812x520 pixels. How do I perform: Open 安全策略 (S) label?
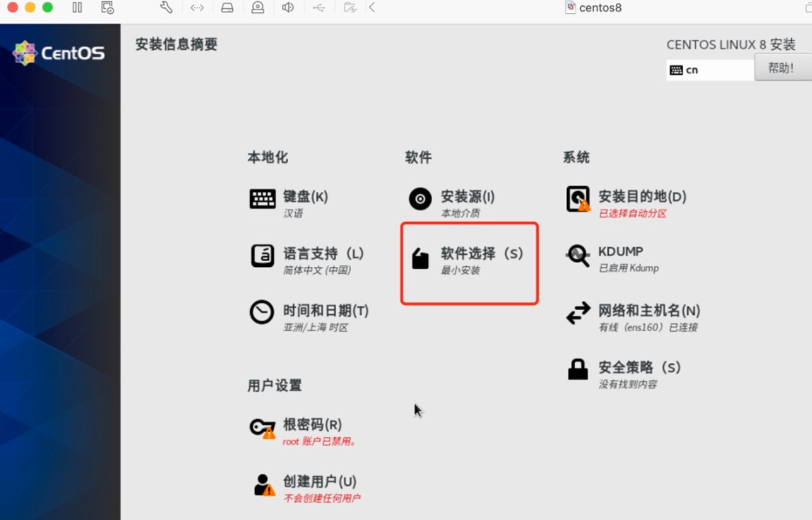pyautogui.click(x=640, y=367)
